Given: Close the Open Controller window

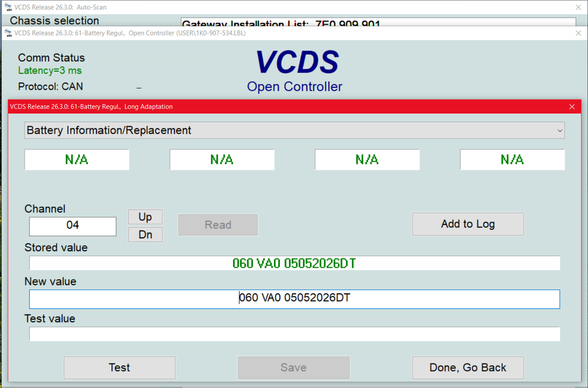Looking at the screenshot, I should (x=578, y=33).
